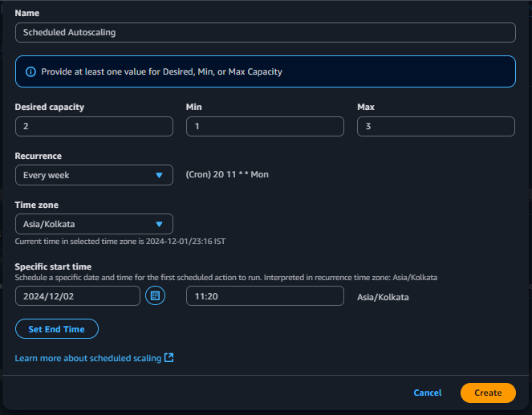This screenshot has width=532, height=415.
Task: Focus the Desired capacity input field
Action: click(x=94, y=126)
